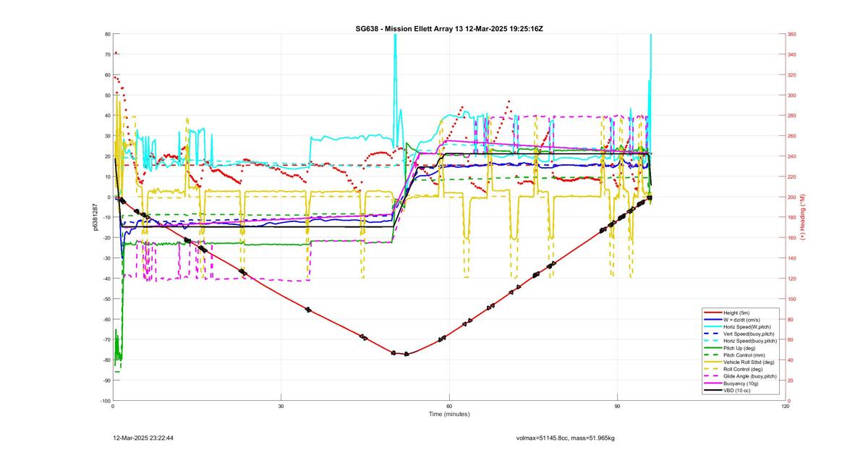This screenshot has width=868, height=450.
Task: Click the x-axis tick label '90'
Action: pyautogui.click(x=618, y=406)
